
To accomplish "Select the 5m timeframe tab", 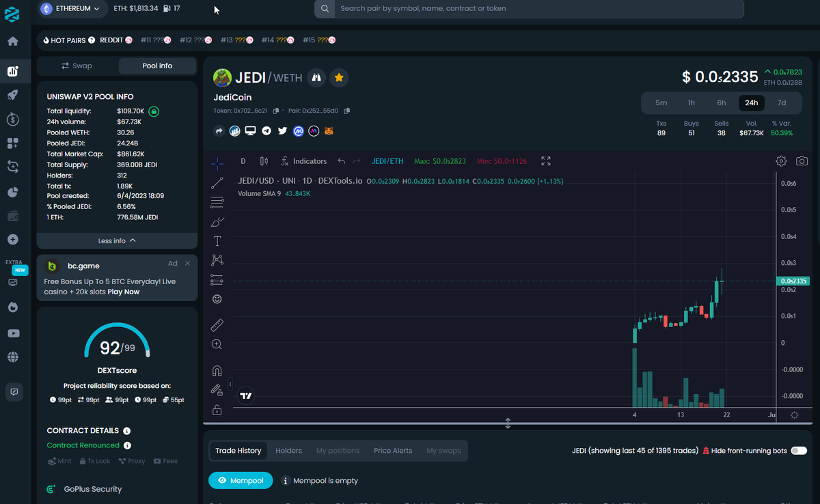I will point(661,103).
